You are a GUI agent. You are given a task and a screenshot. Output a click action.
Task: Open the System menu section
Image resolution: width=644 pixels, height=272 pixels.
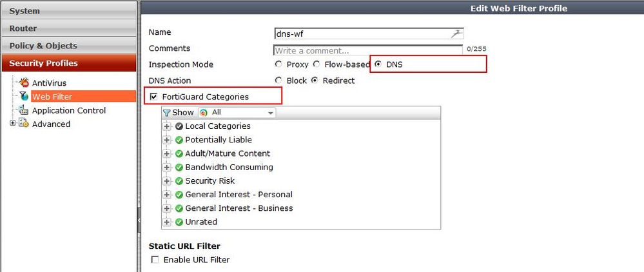[68, 11]
